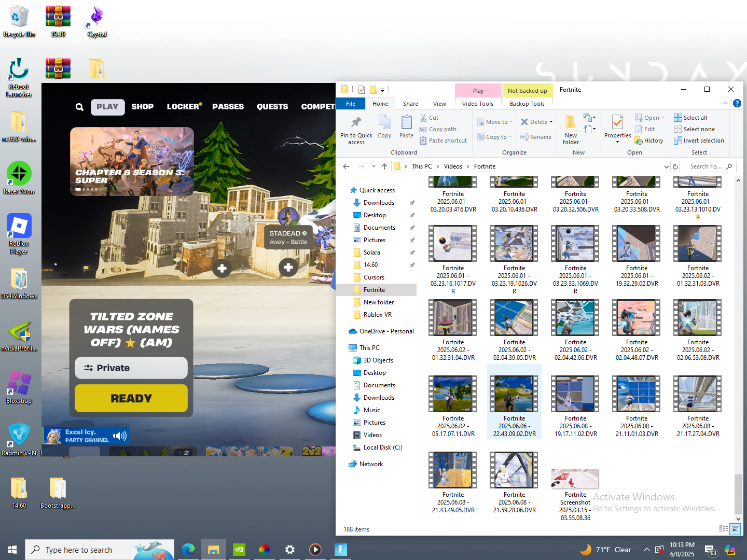This screenshot has height=560, width=747.
Task: Click History in Open group
Action: [x=649, y=141]
